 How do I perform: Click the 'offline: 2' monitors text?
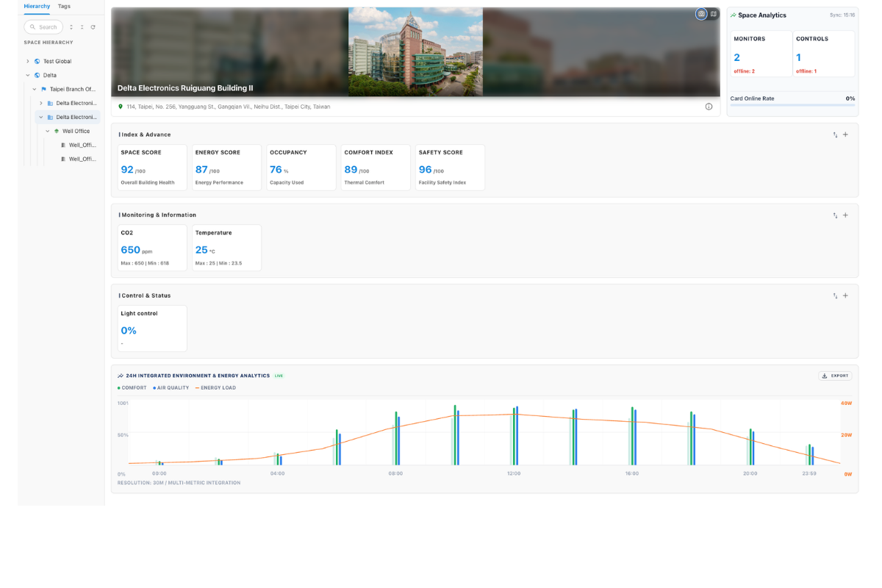click(x=745, y=71)
